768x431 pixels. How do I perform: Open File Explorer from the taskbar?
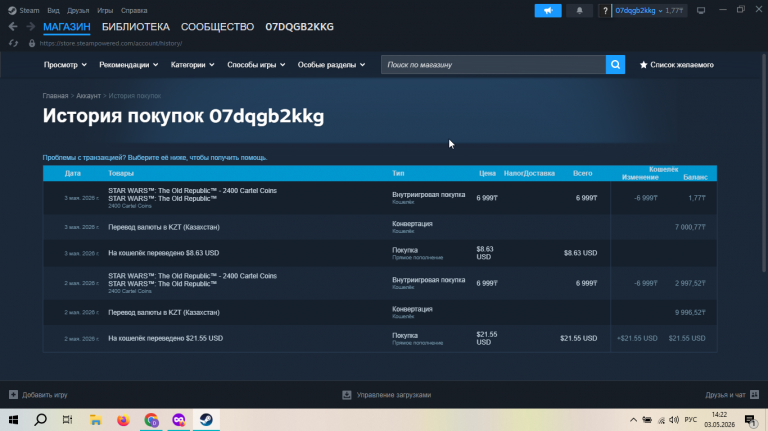point(96,420)
